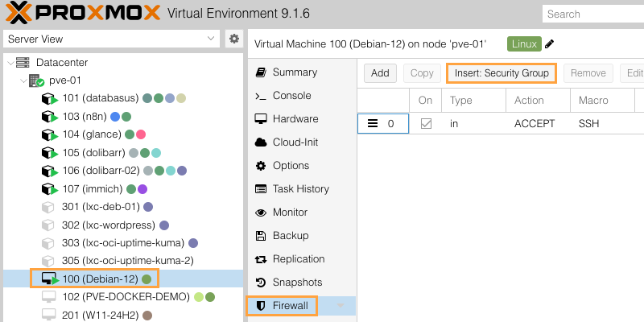Select 105 (dolibarr) in the tree

123,153
